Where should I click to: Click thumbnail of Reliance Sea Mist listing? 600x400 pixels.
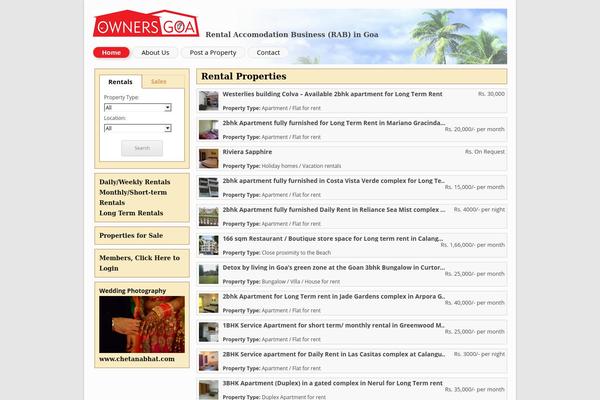tap(209, 216)
